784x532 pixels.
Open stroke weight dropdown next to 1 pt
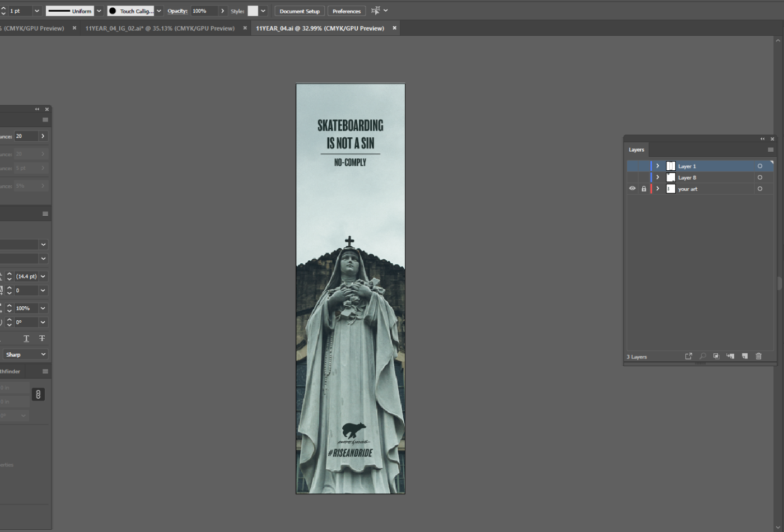pyautogui.click(x=37, y=11)
